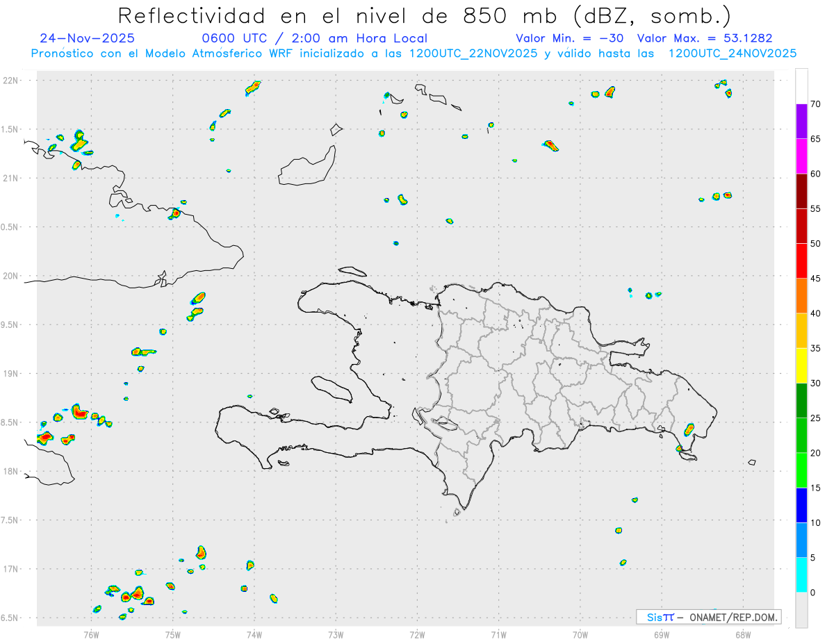The width and height of the screenshot is (834, 644).
Task: Click the '69W' longitude label
Action: tap(662, 634)
